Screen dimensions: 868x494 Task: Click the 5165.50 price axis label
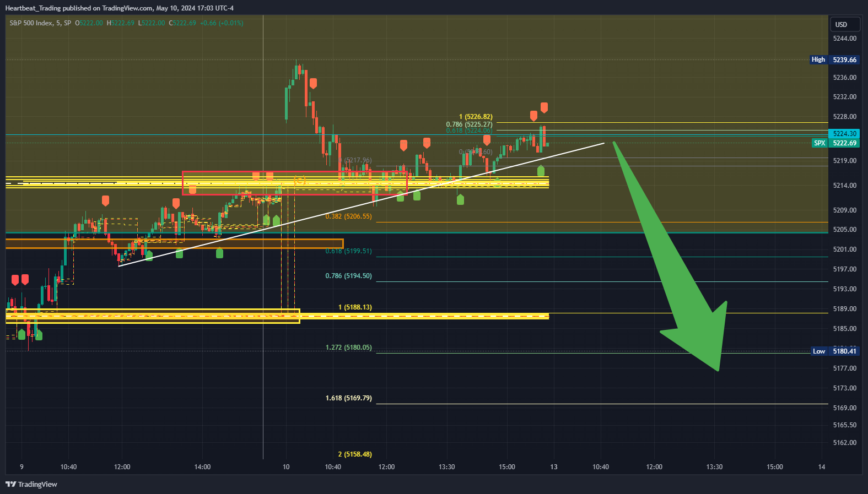pyautogui.click(x=845, y=425)
